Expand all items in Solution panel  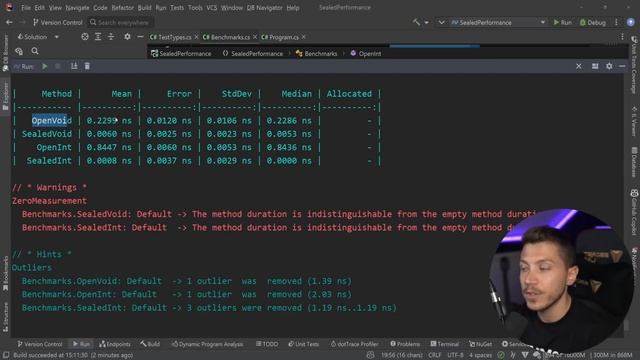click(x=98, y=37)
